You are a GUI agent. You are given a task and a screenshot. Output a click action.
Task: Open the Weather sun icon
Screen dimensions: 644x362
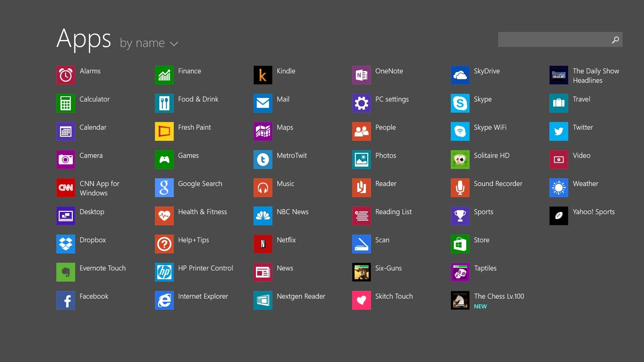tap(559, 188)
